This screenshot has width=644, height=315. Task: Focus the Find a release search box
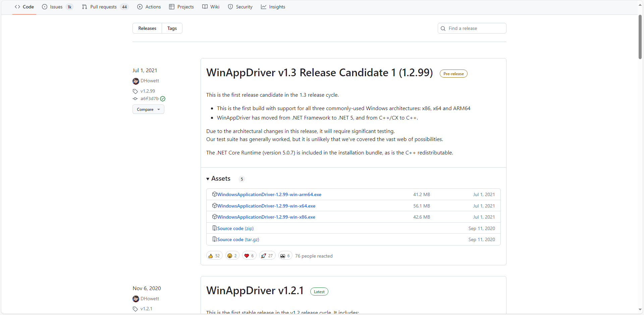tap(472, 28)
